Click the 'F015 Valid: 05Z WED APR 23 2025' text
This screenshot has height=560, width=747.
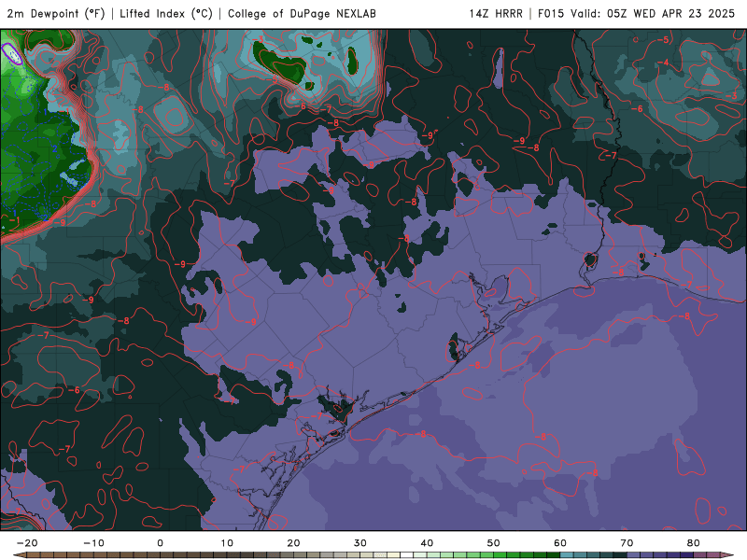pyautogui.click(x=636, y=13)
